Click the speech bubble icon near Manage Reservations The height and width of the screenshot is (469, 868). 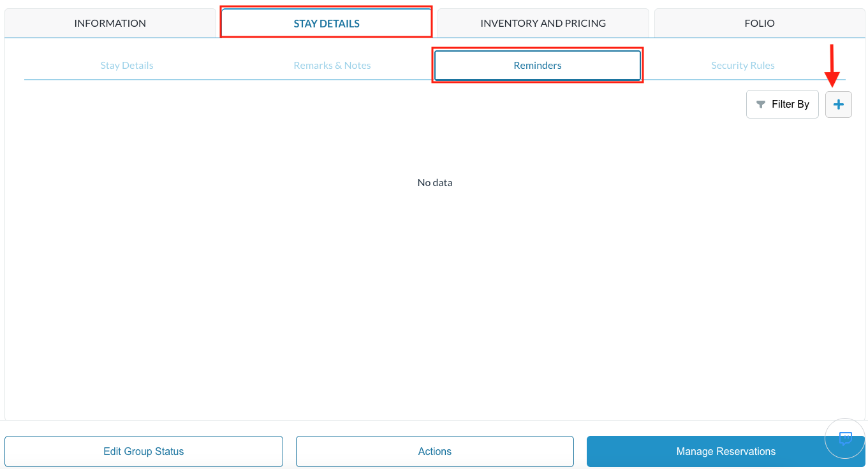844,438
